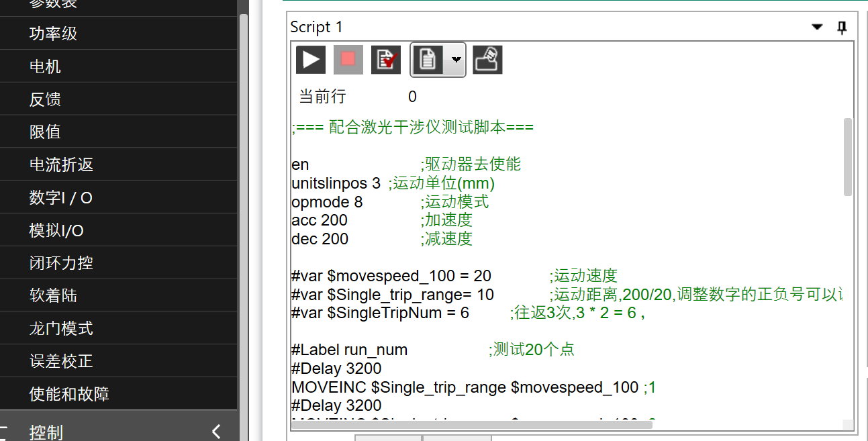The height and width of the screenshot is (441, 868).
Task: Click the script document icon
Action: [428, 60]
